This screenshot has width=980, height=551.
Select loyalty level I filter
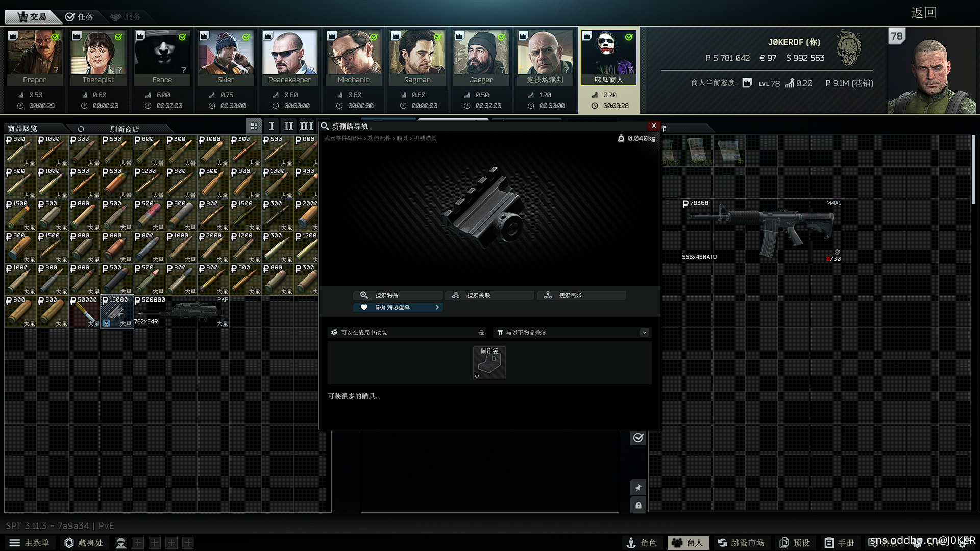(272, 126)
